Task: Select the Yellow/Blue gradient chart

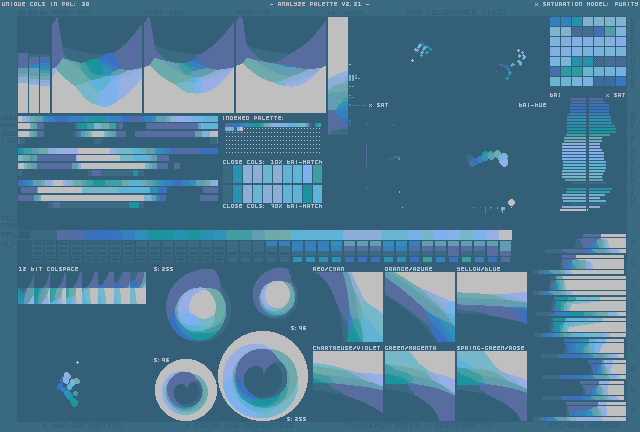Action: (x=491, y=307)
